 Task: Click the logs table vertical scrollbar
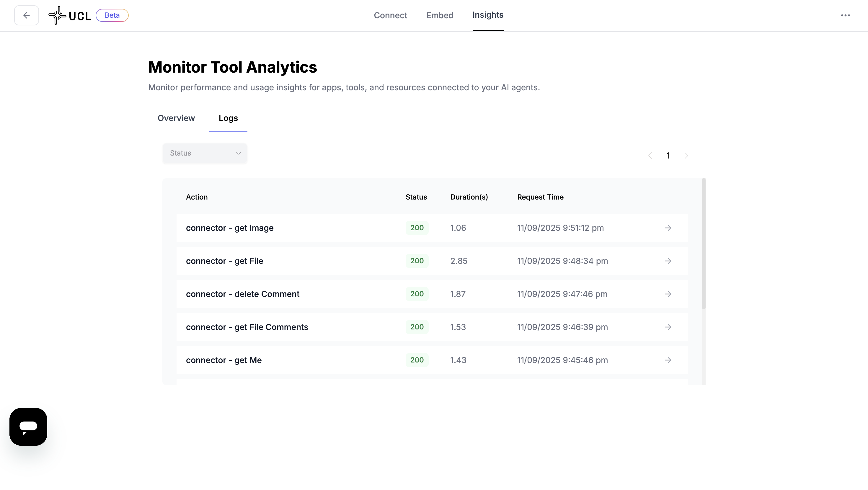(704, 244)
